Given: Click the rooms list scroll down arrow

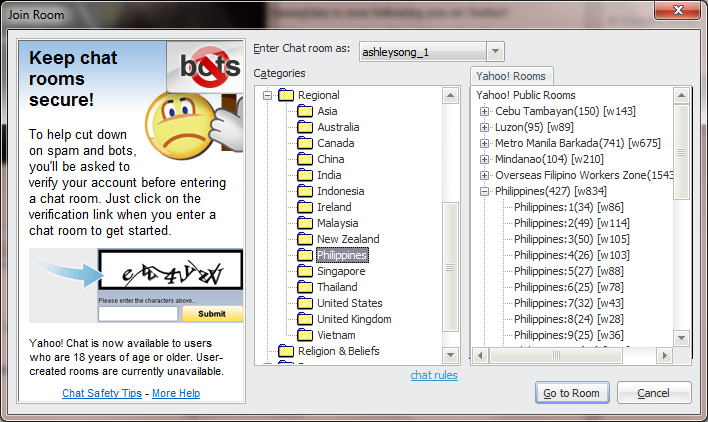Looking at the screenshot, I should coord(681,337).
